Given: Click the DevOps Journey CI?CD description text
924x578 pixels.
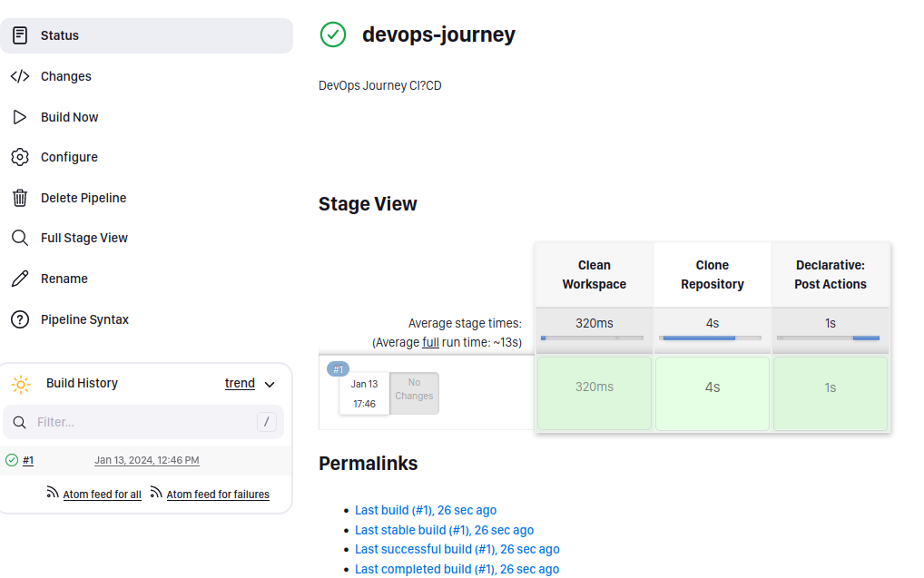Looking at the screenshot, I should point(380,85).
